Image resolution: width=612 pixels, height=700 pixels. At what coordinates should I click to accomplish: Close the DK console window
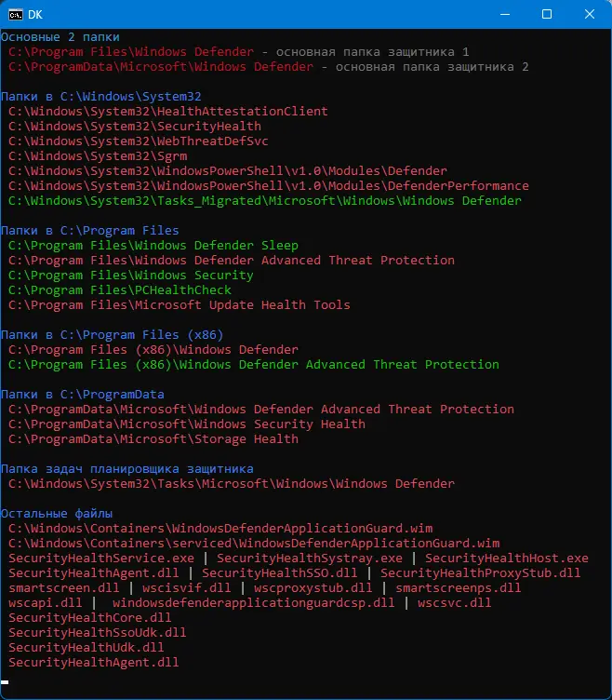coord(590,14)
